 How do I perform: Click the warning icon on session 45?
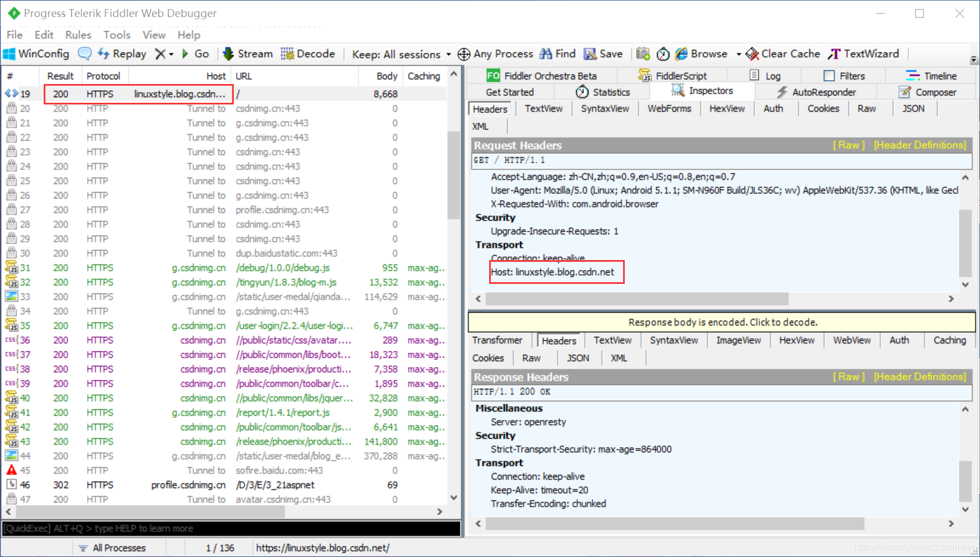[11, 470]
